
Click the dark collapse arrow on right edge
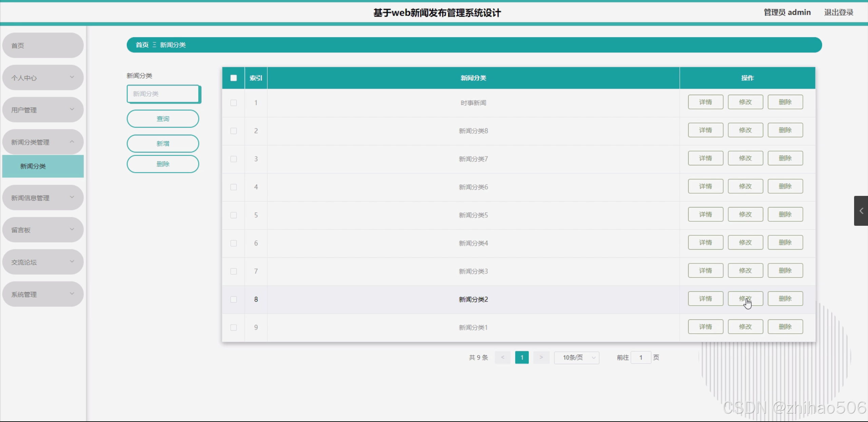(861, 211)
